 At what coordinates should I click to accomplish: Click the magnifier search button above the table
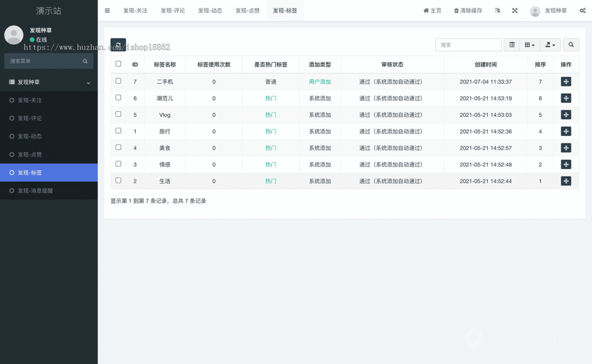coord(571,44)
